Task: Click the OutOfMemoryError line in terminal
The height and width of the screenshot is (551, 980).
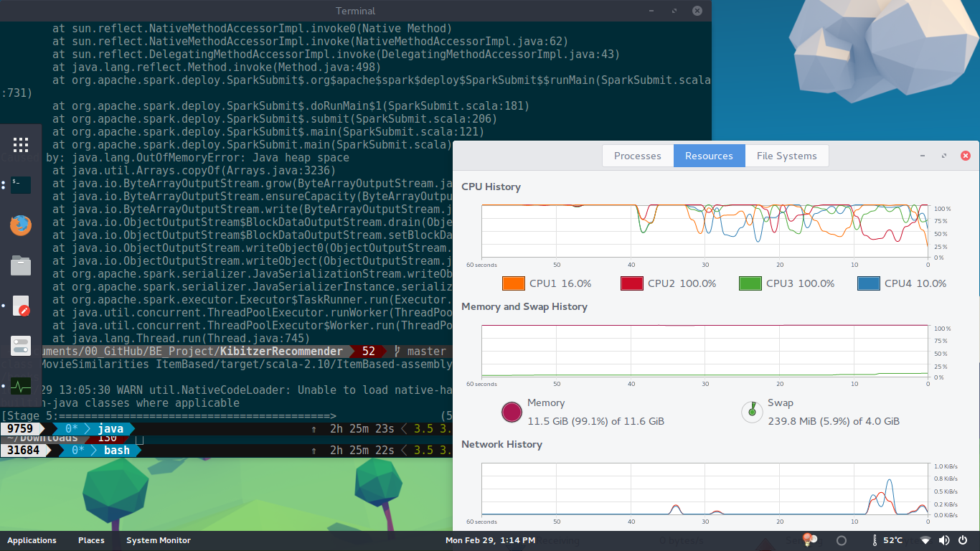Action: pos(197,158)
